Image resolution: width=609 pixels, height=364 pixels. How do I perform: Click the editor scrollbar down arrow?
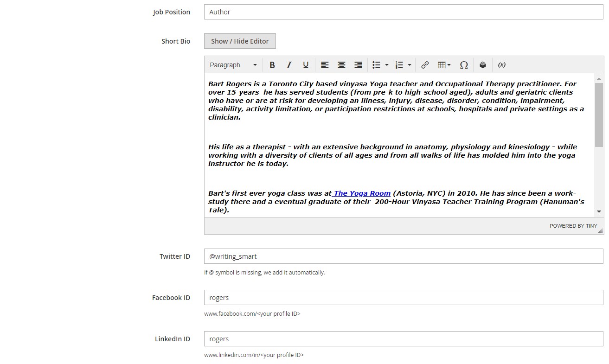tap(599, 211)
